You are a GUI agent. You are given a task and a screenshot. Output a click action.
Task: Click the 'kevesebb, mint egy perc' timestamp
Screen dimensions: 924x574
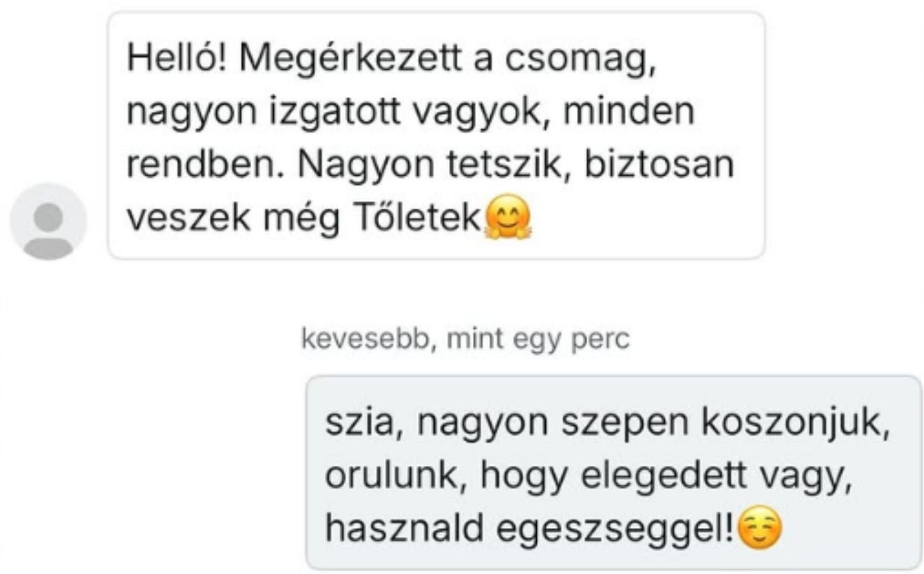tap(465, 339)
